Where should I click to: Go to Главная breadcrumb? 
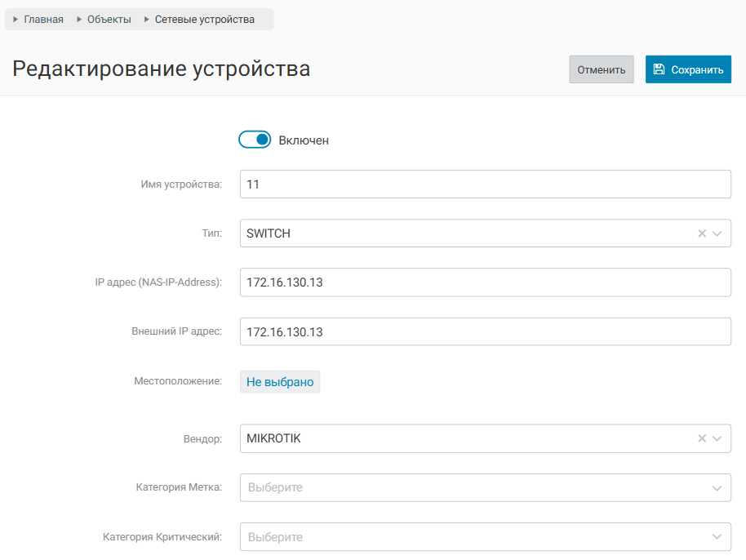pyautogui.click(x=43, y=20)
